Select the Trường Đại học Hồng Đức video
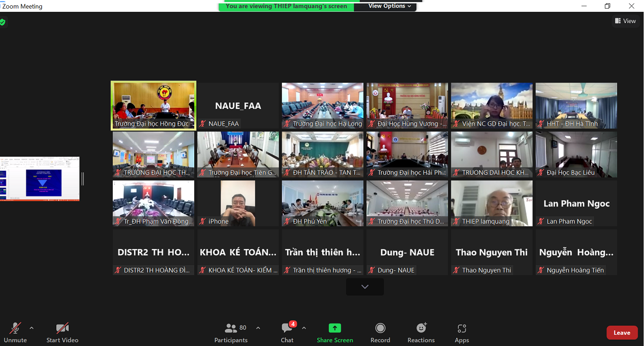 (153, 106)
